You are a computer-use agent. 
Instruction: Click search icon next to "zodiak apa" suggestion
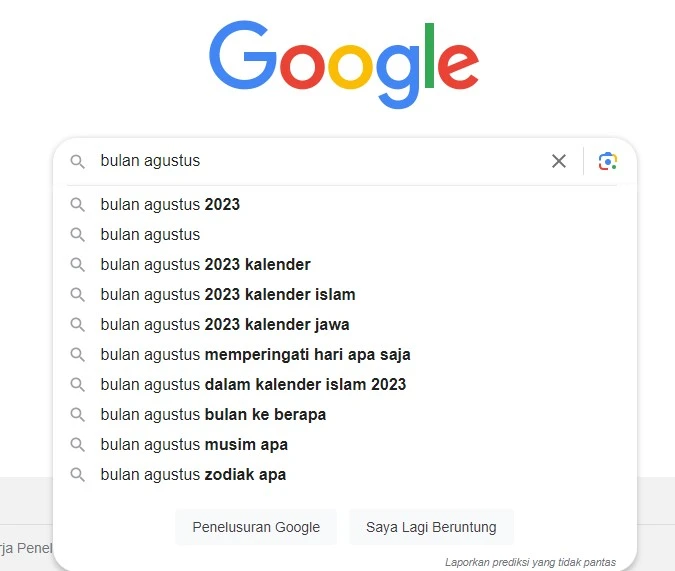(77, 475)
